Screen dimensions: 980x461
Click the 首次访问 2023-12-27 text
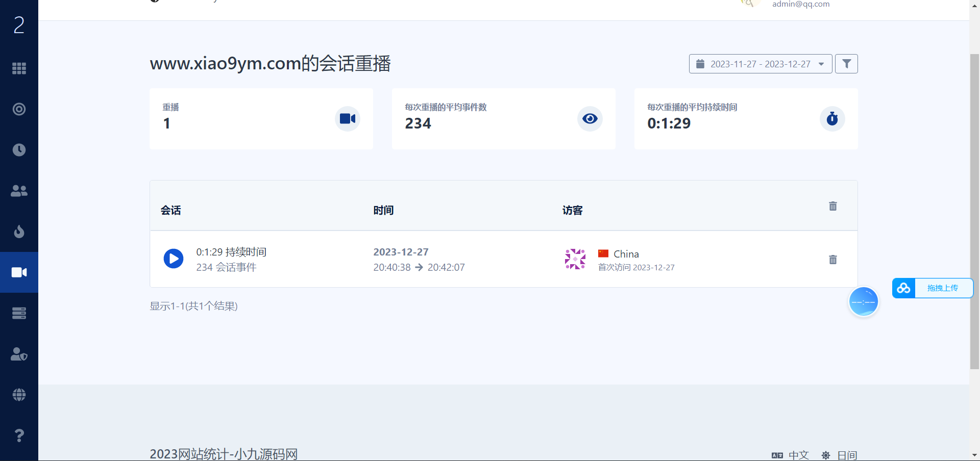[636, 267]
